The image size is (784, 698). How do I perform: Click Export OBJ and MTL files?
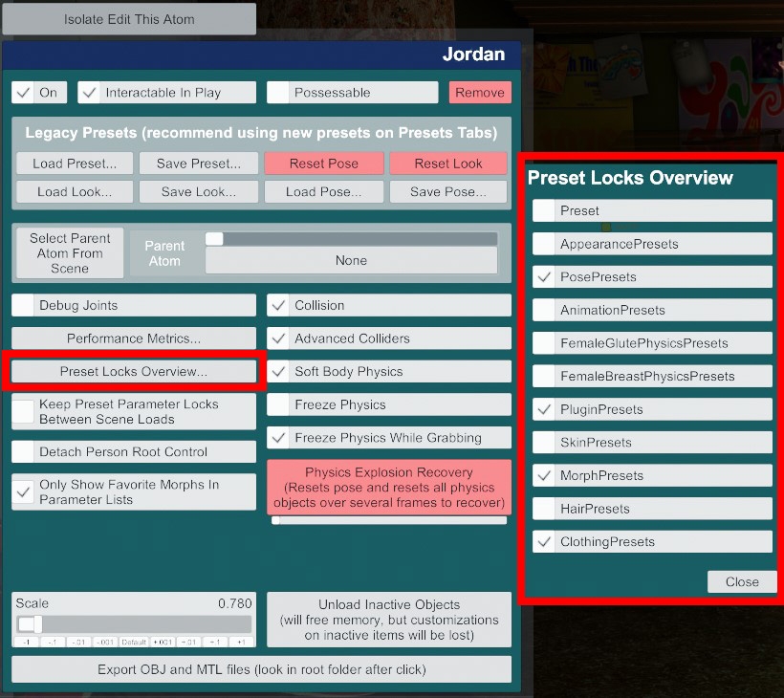tap(261, 669)
